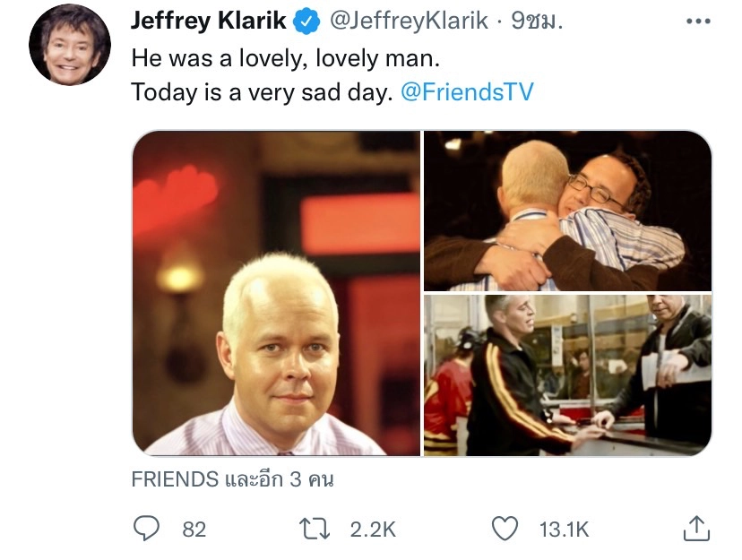The width and height of the screenshot is (742, 560).
Task: Click the 2.2K retweet count
Action: pos(373,530)
